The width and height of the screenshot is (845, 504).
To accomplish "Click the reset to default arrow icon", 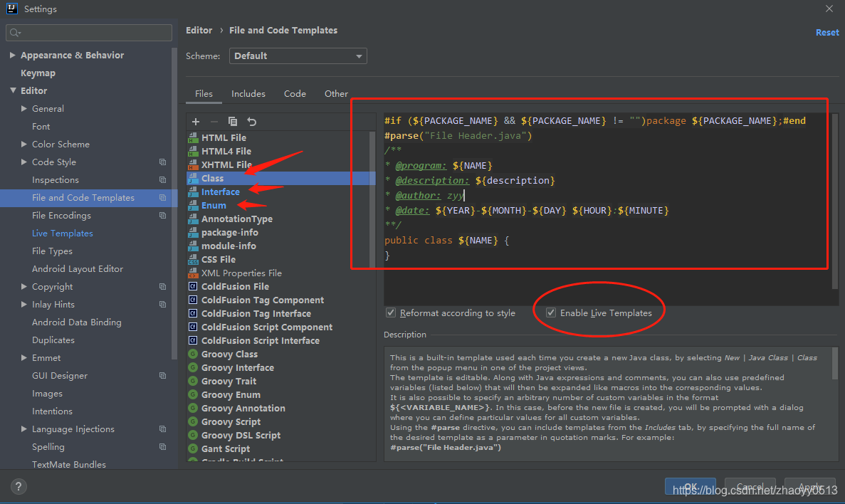I will 252,121.
